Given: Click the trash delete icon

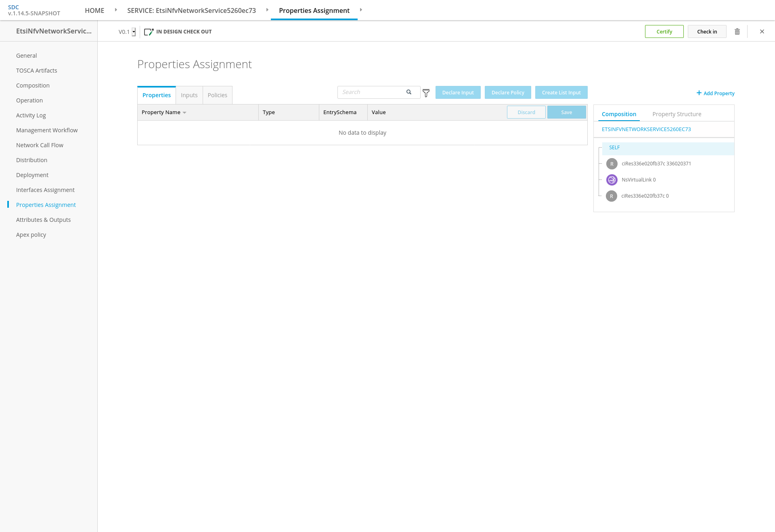Looking at the screenshot, I should [x=737, y=31].
